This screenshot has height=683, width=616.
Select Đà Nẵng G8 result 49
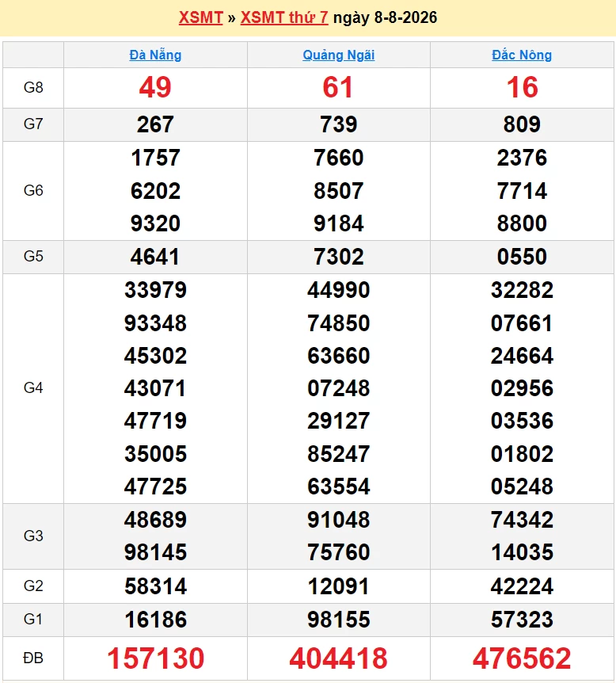[x=155, y=87]
